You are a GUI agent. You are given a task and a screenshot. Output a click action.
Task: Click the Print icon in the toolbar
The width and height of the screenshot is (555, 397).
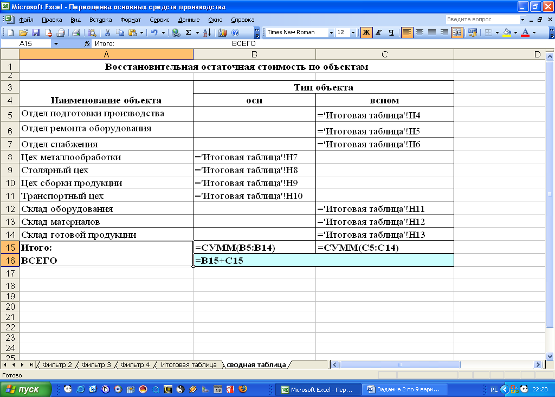61,33
